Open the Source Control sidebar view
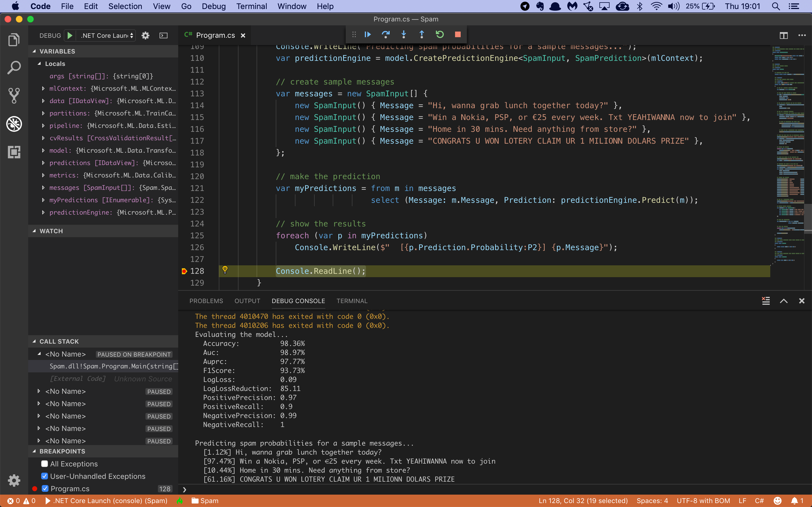This screenshot has height=507, width=812. pyautogui.click(x=14, y=96)
